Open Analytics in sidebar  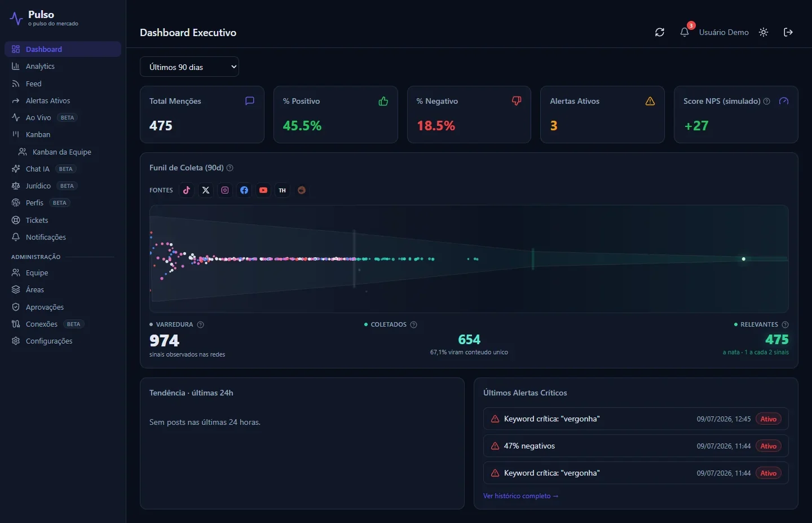(x=63, y=66)
